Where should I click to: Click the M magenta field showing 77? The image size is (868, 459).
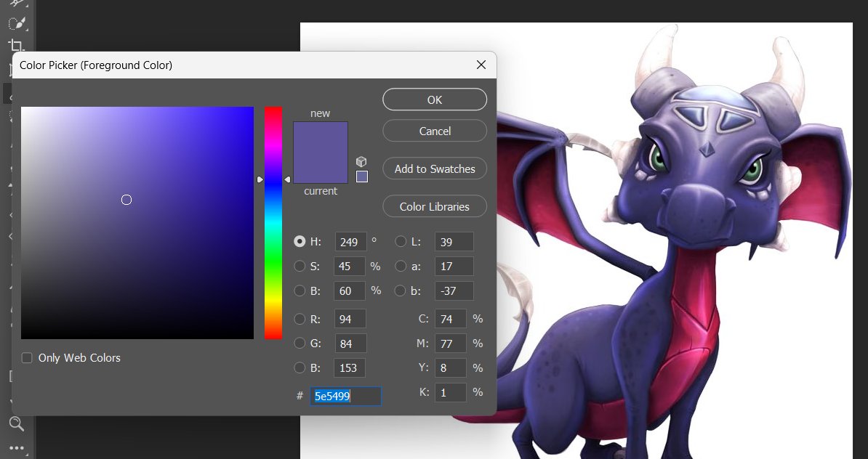451,344
